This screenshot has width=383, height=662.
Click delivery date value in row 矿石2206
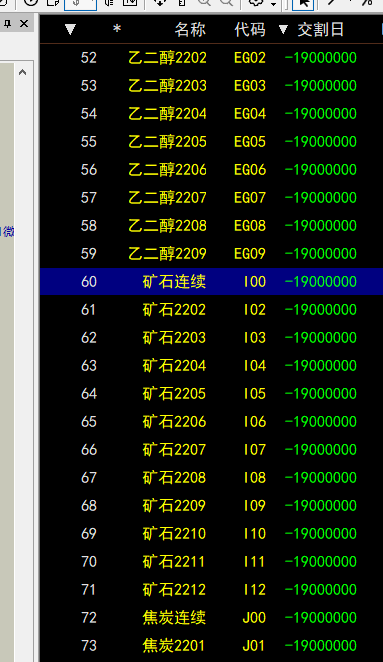tap(321, 421)
